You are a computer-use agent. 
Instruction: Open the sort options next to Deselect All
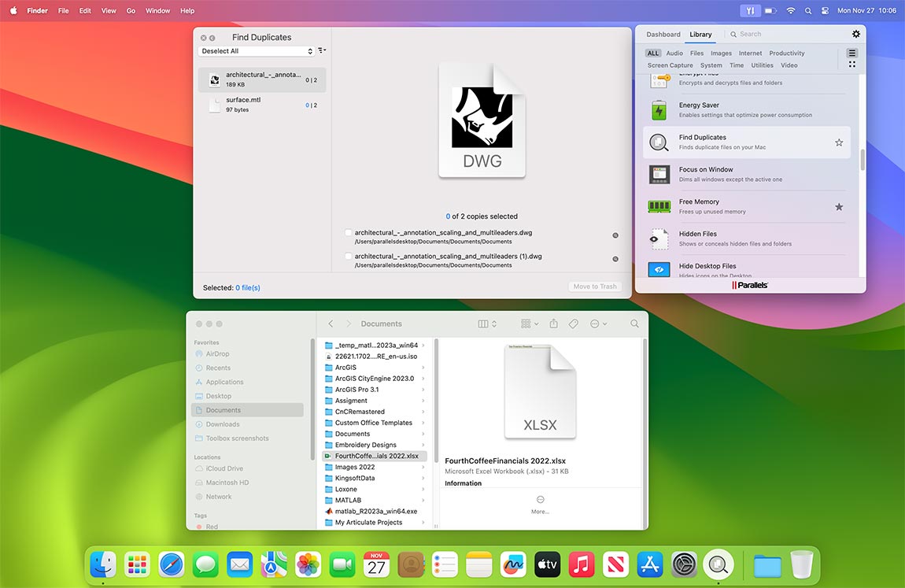pos(322,50)
